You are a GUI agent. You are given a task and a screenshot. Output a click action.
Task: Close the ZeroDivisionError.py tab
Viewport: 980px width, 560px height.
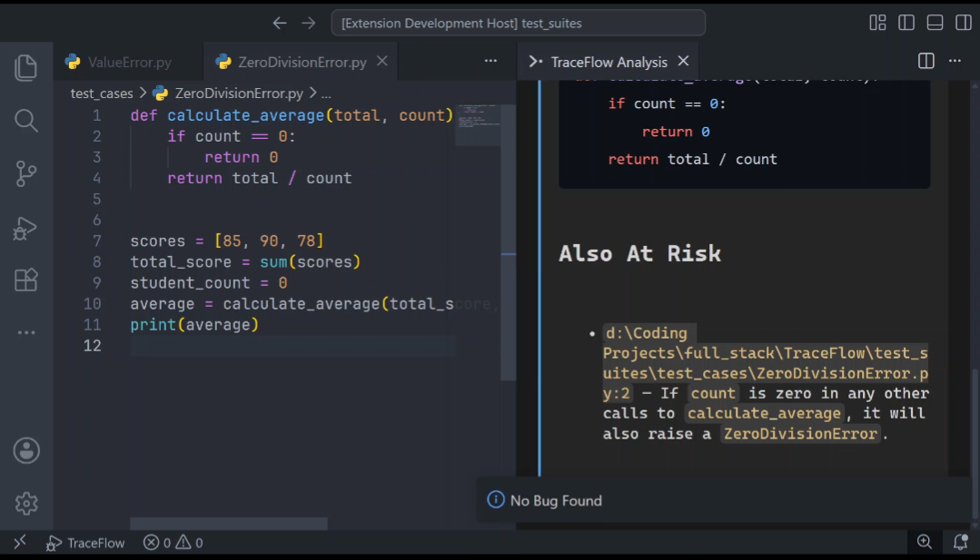coord(381,61)
